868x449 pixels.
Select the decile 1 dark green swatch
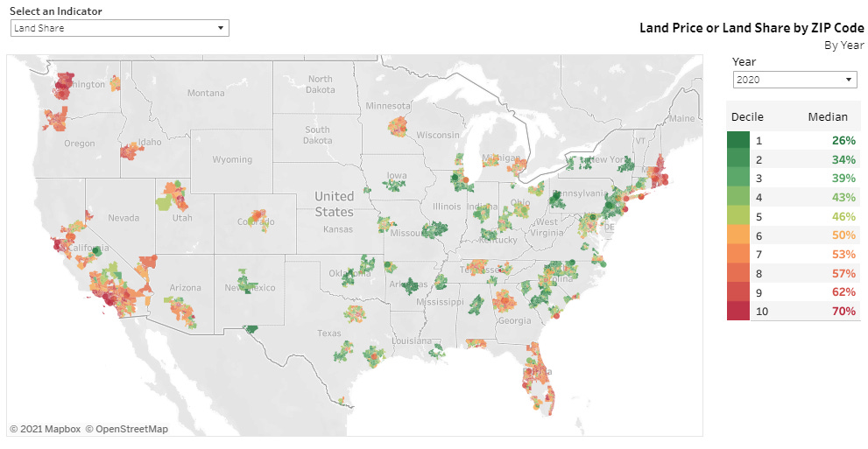point(737,140)
